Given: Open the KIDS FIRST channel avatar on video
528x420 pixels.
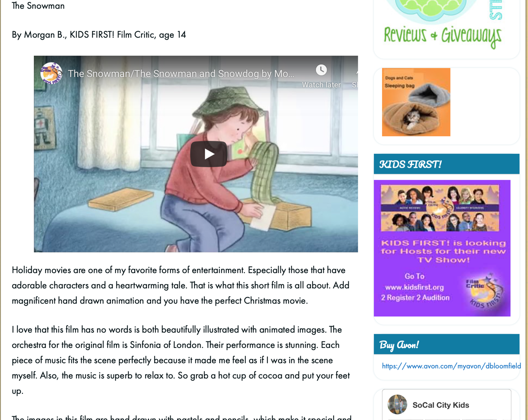Looking at the screenshot, I should [51, 73].
